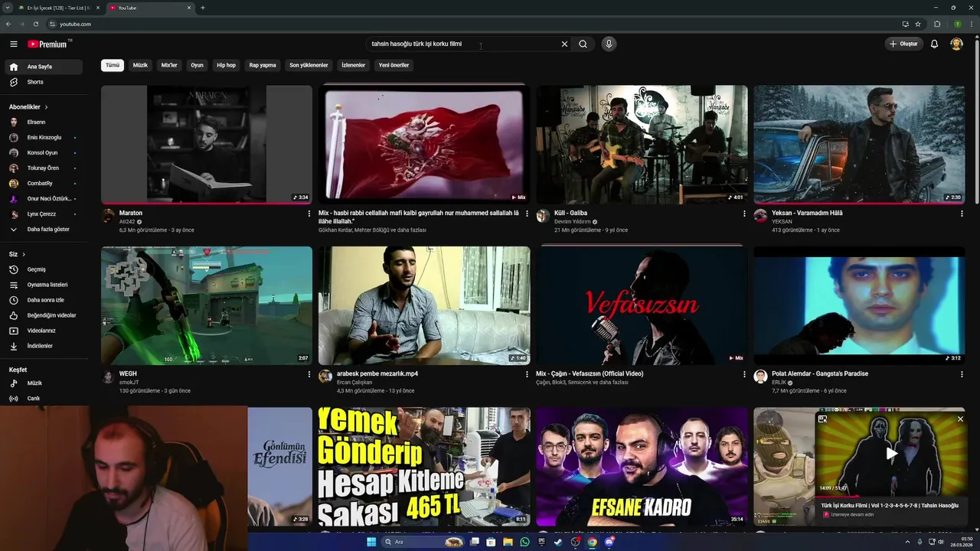Open the EFSANE KADRO video thumbnail

[x=642, y=466]
